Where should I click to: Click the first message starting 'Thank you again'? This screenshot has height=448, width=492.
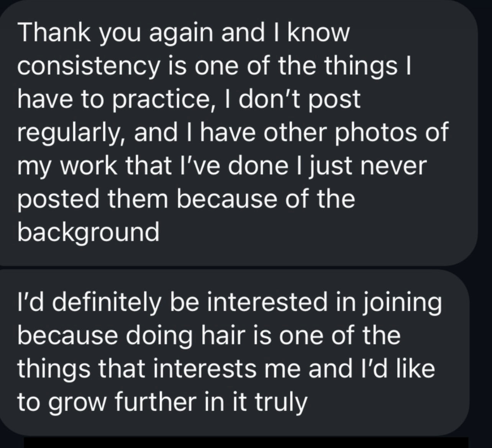click(238, 132)
